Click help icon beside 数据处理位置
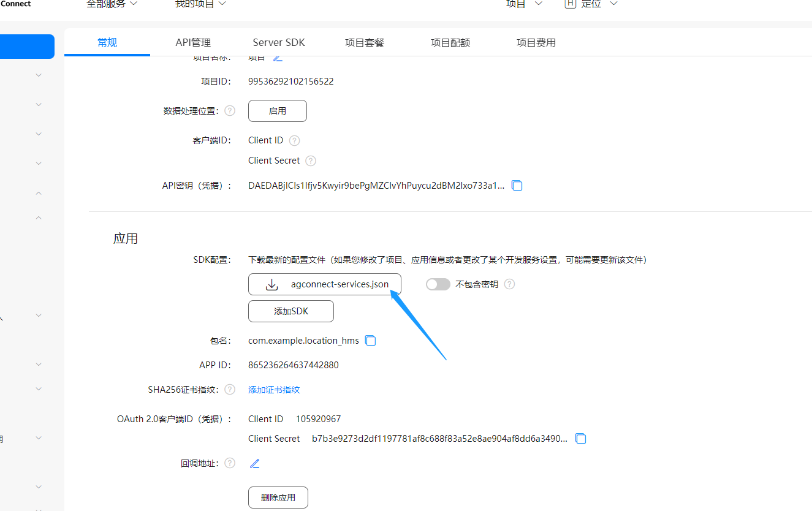Screen dimensions: 812x511 [230, 111]
